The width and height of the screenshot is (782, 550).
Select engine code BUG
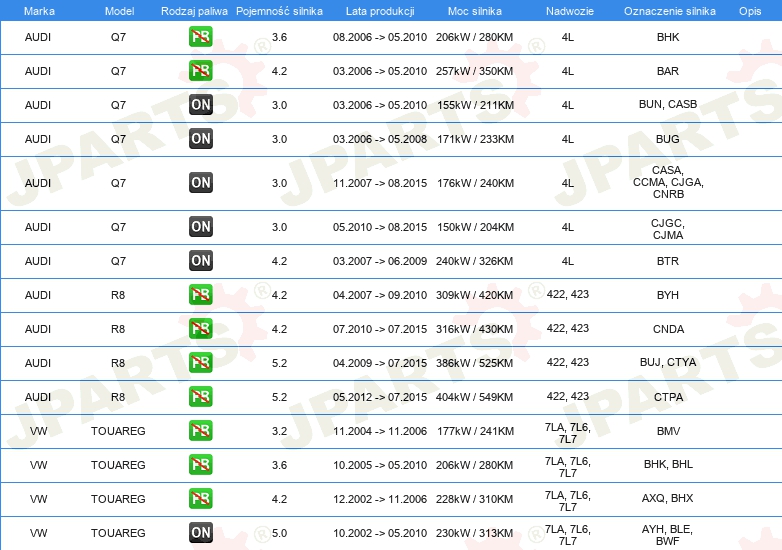(x=668, y=139)
